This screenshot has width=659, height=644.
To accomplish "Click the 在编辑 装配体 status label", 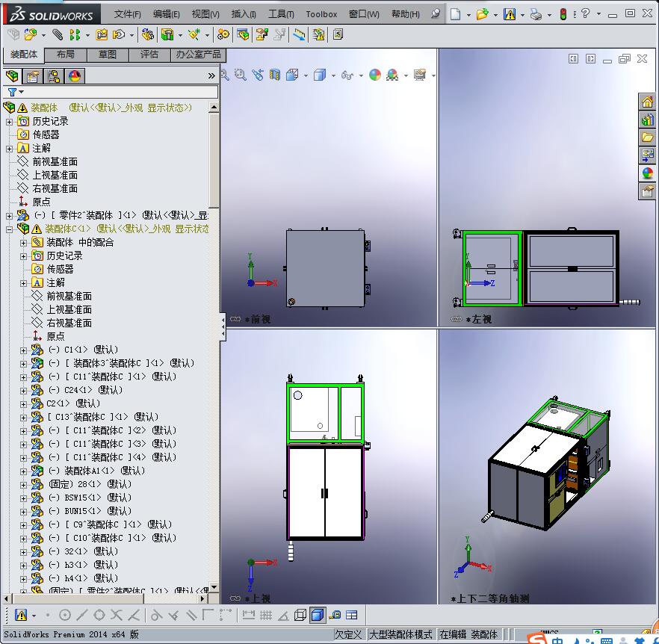I will click(x=468, y=634).
